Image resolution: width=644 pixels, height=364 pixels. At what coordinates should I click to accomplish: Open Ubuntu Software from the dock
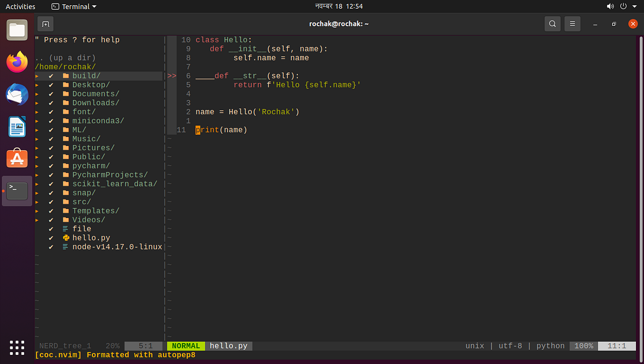coord(17,158)
